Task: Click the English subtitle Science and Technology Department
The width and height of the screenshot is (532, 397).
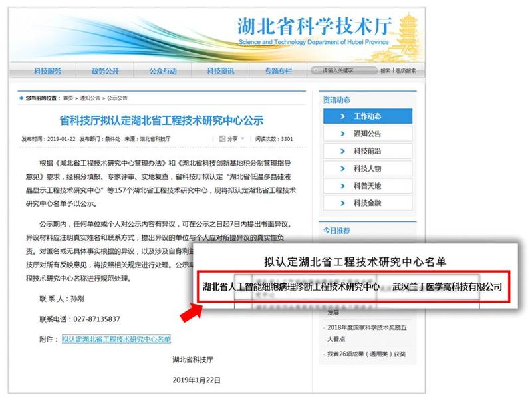Action: click(x=313, y=42)
